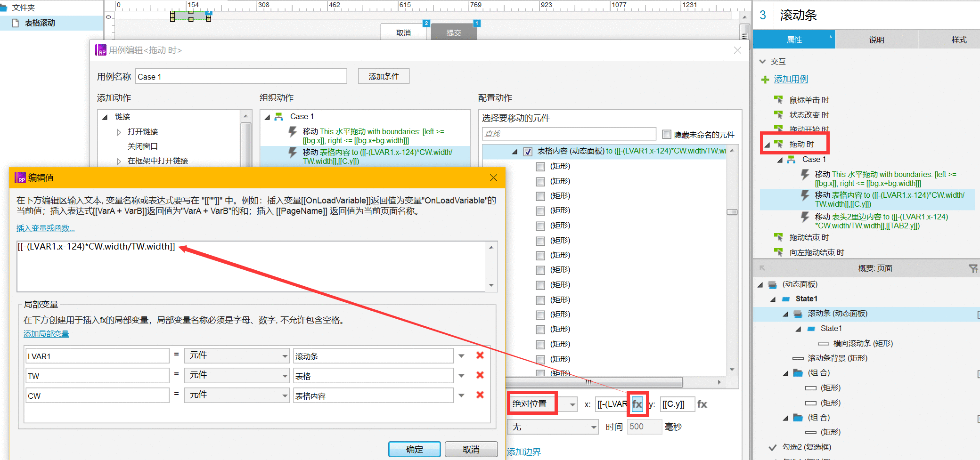Switch to the 说明 tab
The width and height of the screenshot is (980, 460).
[876, 40]
